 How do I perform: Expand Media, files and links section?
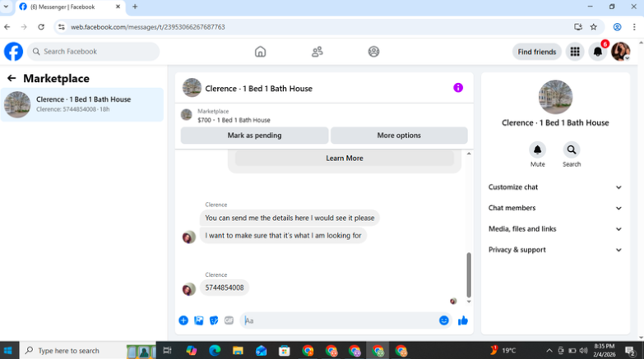(x=555, y=229)
